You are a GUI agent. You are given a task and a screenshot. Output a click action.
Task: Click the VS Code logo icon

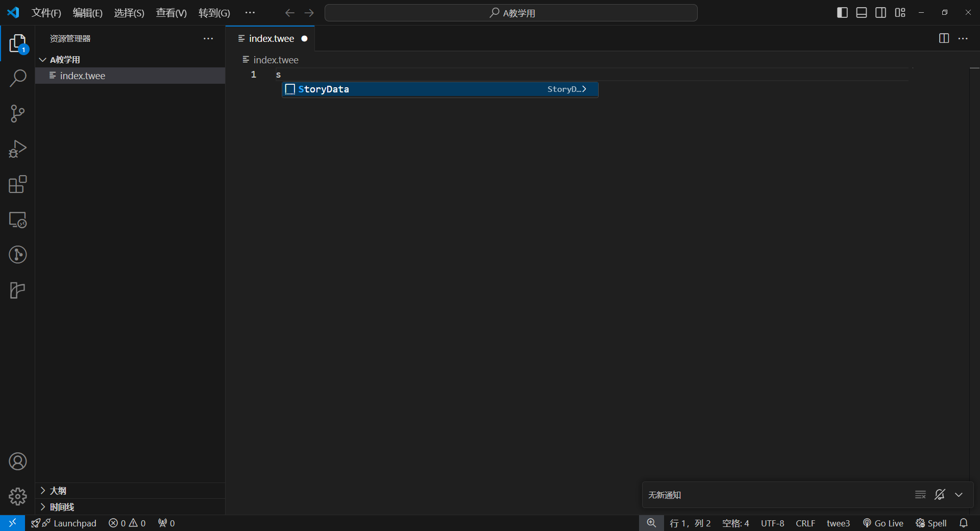(x=13, y=12)
